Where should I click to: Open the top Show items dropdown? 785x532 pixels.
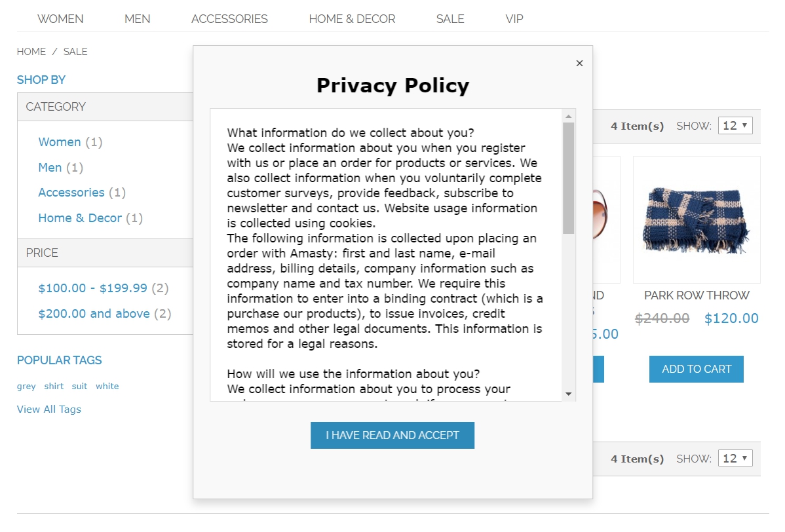[x=735, y=126]
